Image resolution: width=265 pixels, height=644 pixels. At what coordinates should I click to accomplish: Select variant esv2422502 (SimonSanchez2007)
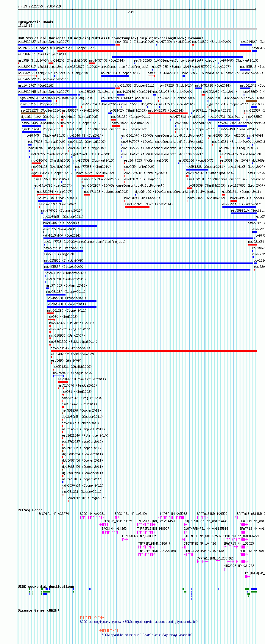[44, 79]
